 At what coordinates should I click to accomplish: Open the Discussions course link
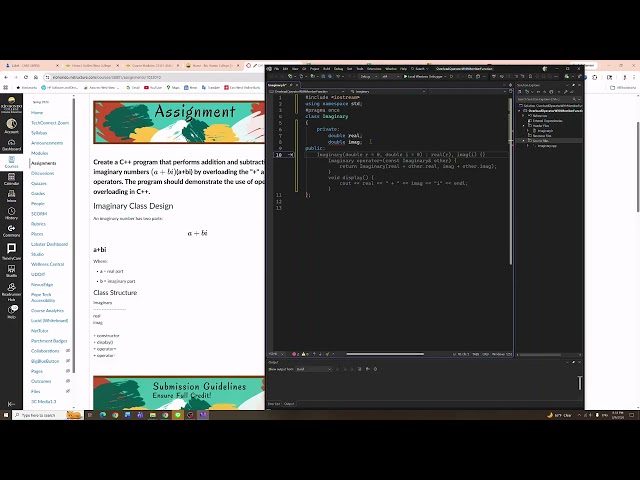click(42, 173)
